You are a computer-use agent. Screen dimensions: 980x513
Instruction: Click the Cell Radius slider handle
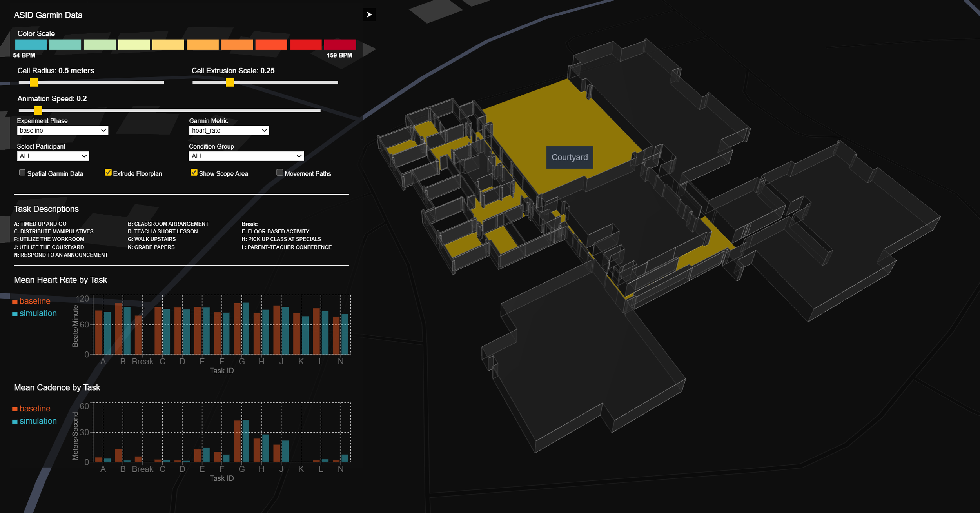coord(34,82)
